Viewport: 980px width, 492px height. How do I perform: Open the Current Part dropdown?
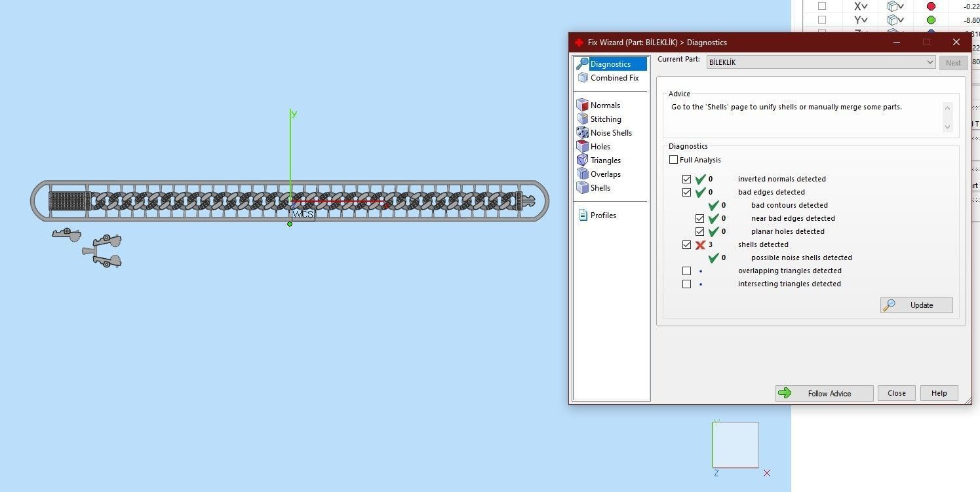pyautogui.click(x=821, y=62)
